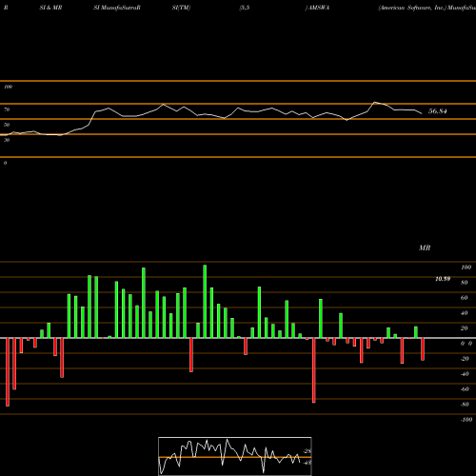This screenshot has width=476, height=476.
Task: Click the RSI value label 56.84
Action: coord(438,111)
